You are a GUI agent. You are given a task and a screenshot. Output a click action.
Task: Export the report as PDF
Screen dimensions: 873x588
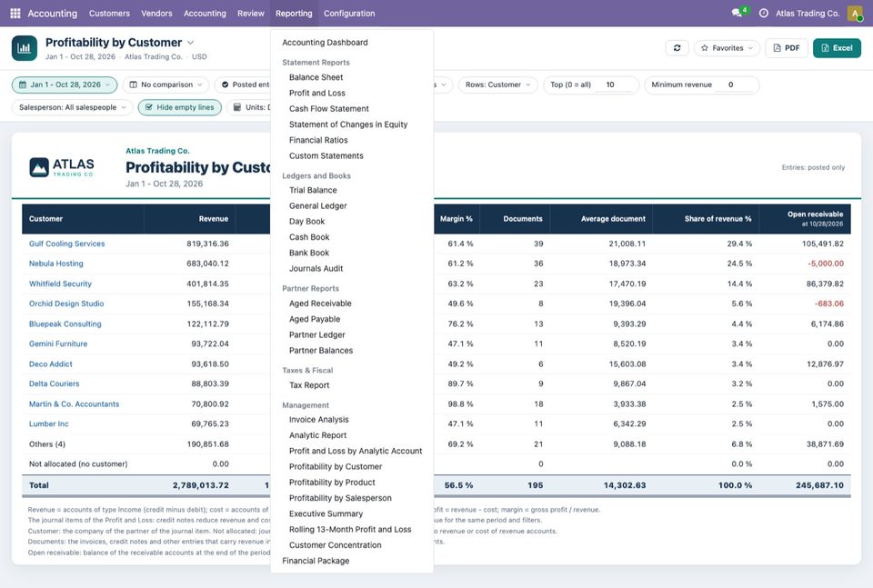click(x=786, y=48)
